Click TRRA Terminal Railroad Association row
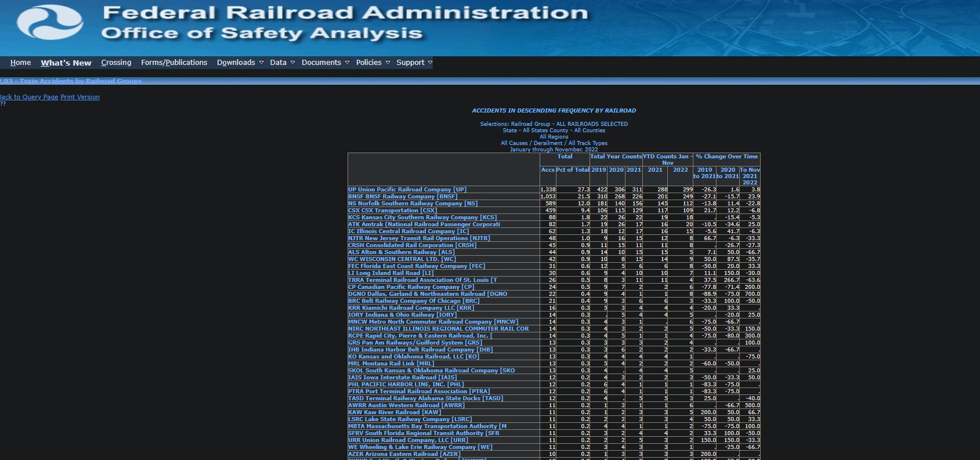 422,280
